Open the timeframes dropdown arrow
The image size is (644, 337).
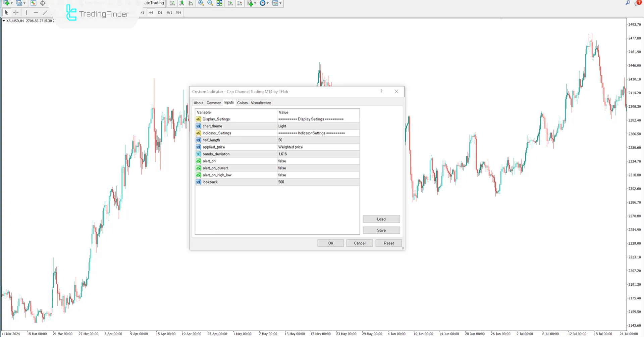point(267,3)
